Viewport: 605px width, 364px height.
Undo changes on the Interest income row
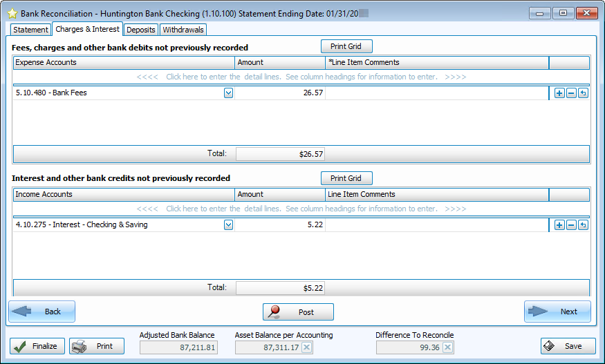[x=583, y=225]
